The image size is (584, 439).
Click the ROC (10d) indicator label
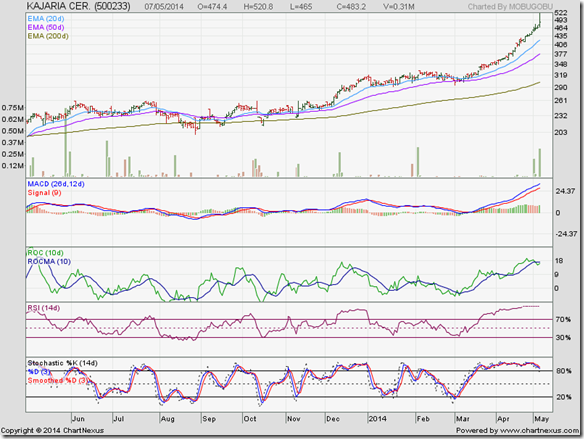point(45,253)
